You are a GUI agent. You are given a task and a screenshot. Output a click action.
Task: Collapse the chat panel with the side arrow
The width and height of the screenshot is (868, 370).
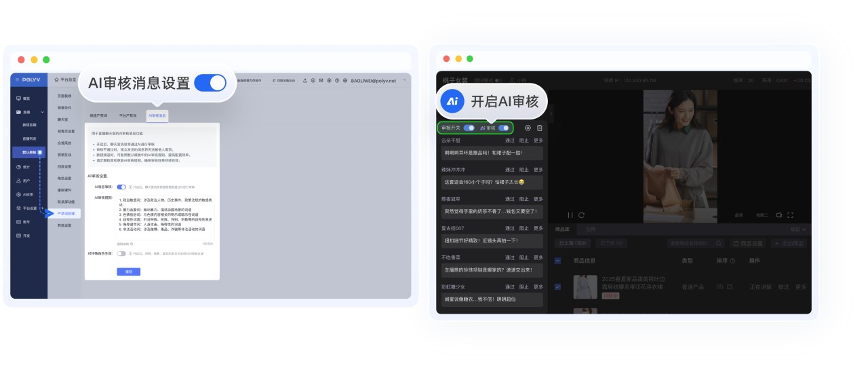(551, 113)
